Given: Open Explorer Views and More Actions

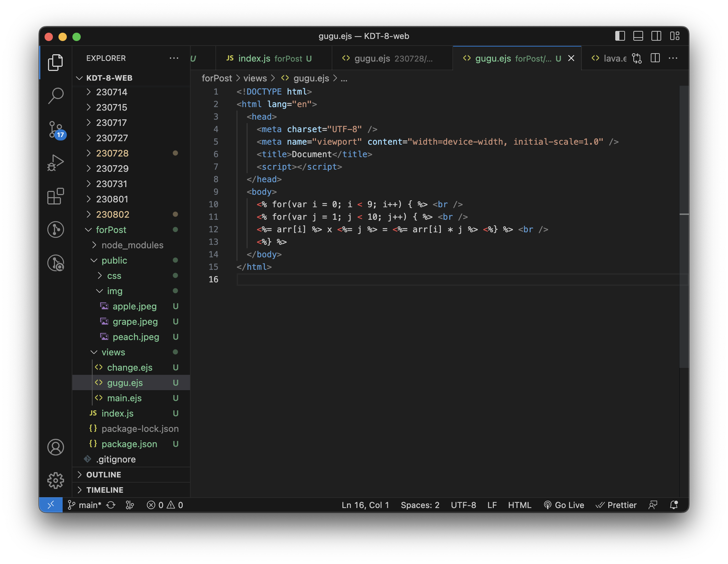Looking at the screenshot, I should [174, 58].
